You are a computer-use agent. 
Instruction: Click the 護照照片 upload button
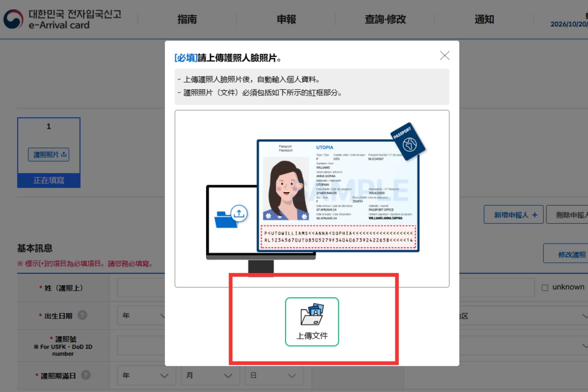(x=48, y=155)
